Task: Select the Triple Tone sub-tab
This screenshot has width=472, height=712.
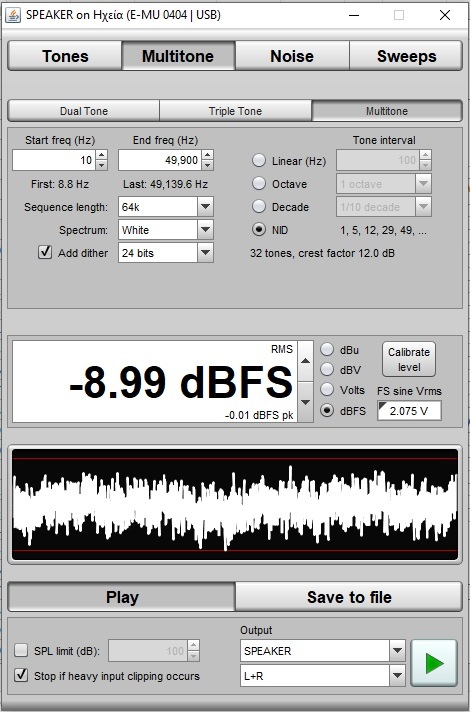Action: click(235, 111)
